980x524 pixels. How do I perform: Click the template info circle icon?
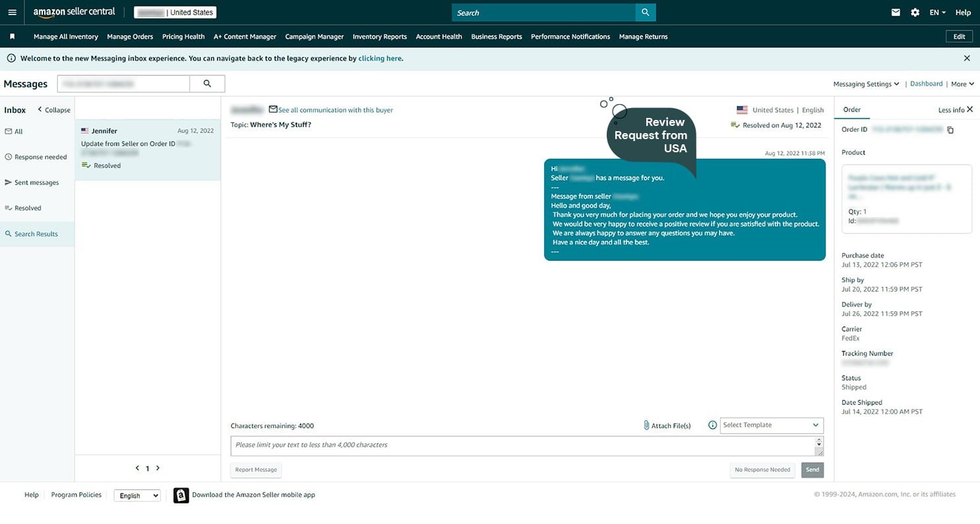click(712, 425)
